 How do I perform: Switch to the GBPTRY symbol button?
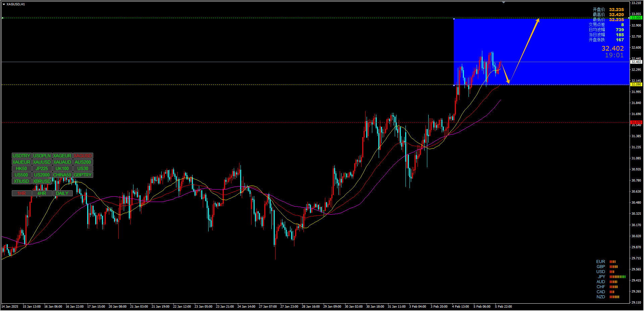[83, 175]
